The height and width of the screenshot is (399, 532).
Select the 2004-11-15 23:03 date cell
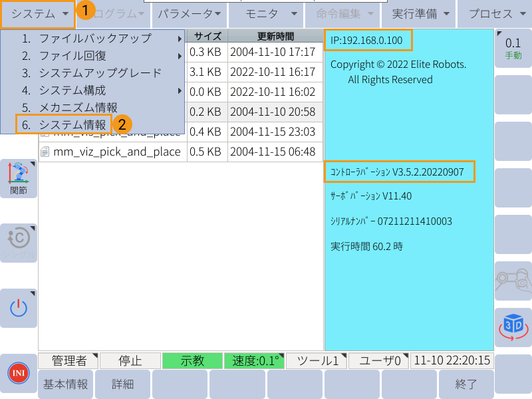275,132
